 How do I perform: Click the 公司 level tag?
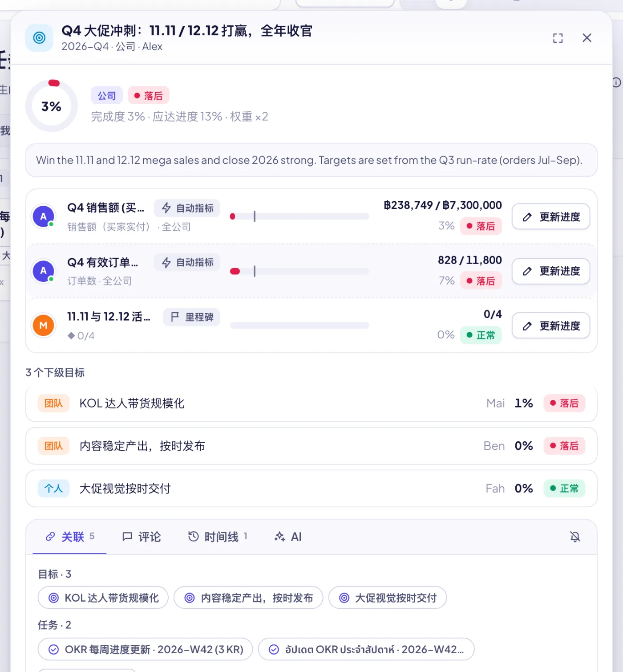(107, 96)
